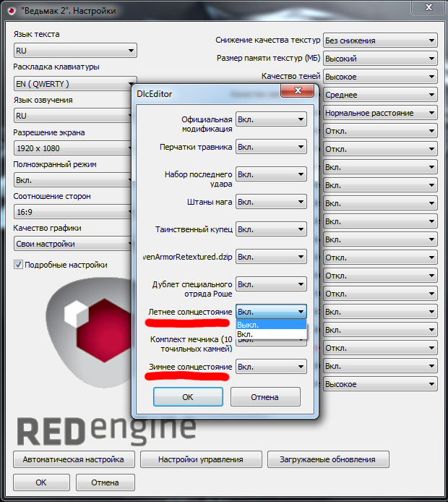
Task: Open the Качество теней dropdown
Action: tap(380, 77)
